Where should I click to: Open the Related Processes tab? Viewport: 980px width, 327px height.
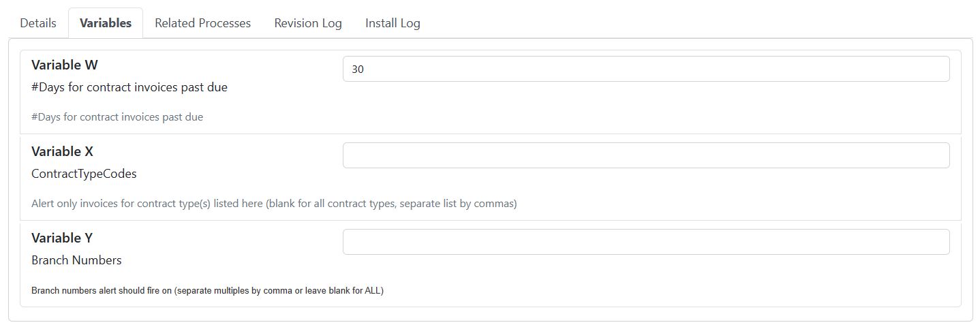[202, 22]
